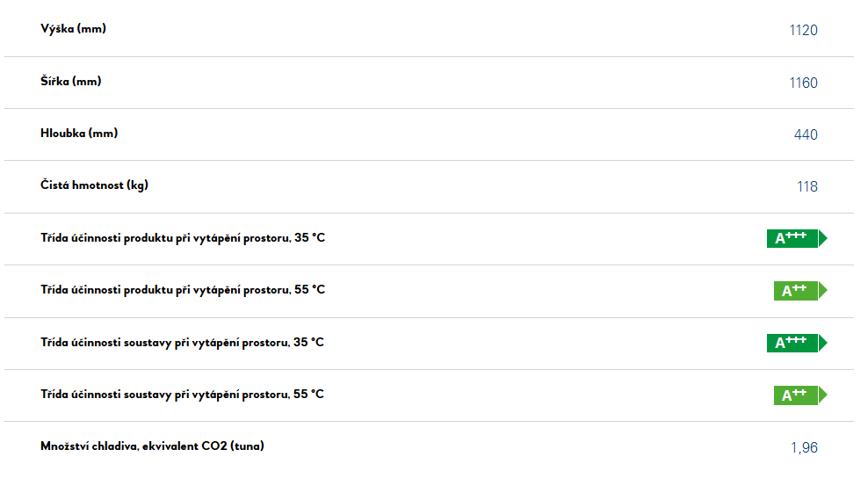This screenshot has height=493, width=868.
Task: Select the depth value 440
Action: point(806,134)
